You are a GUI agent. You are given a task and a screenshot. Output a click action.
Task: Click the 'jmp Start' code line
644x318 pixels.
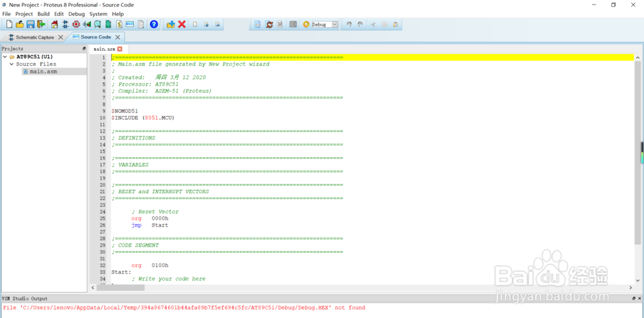149,225
